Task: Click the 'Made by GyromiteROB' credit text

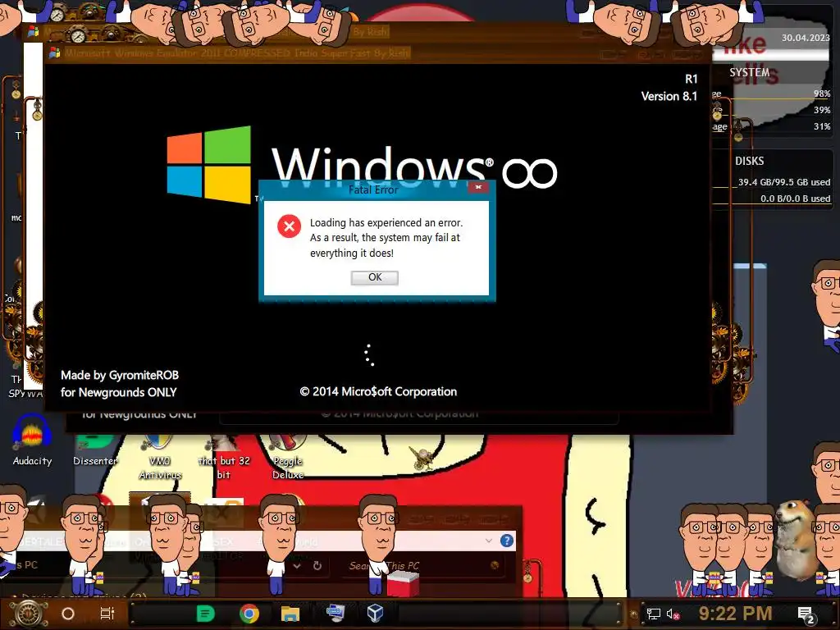Action: pyautogui.click(x=120, y=375)
